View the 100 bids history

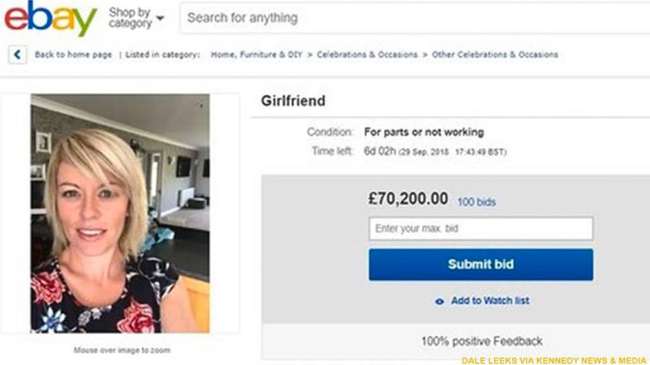coord(477,202)
